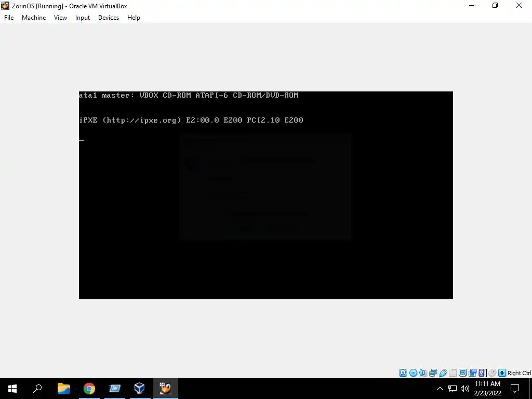Click inside the VM console screen

(x=265, y=195)
